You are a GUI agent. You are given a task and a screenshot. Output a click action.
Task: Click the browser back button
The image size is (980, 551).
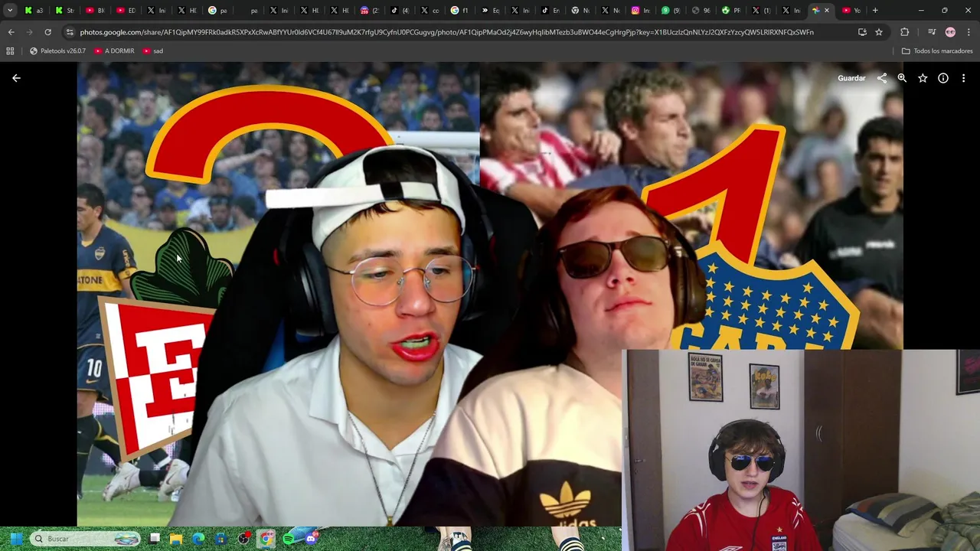coord(11,32)
